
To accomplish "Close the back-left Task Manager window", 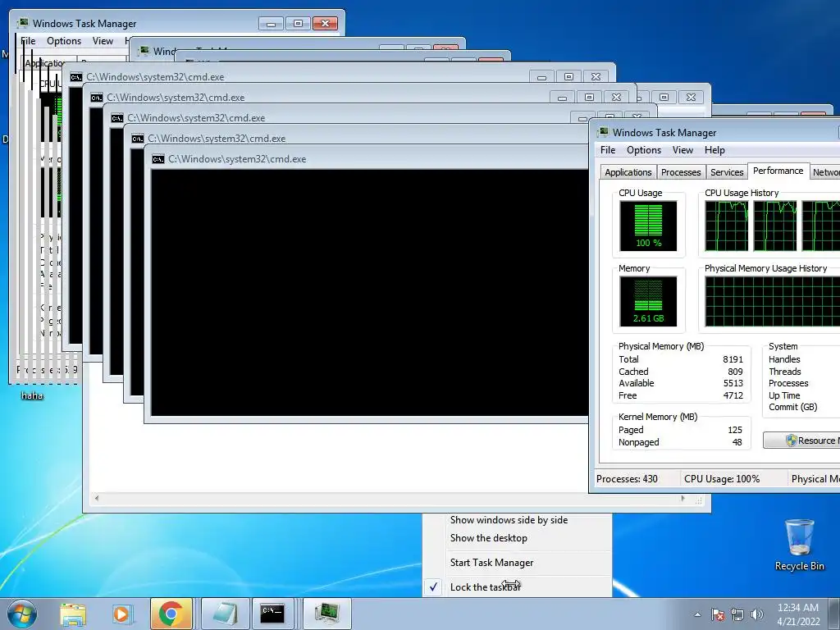I will pyautogui.click(x=325, y=24).
